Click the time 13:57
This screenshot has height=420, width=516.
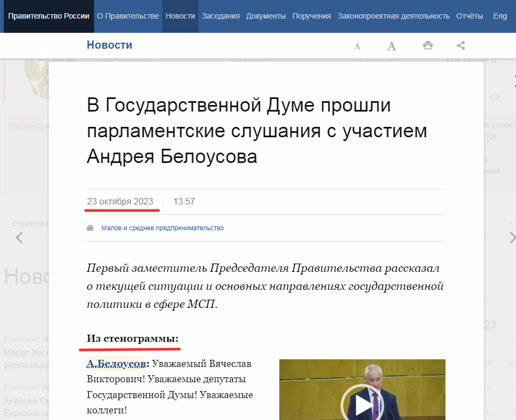184,201
